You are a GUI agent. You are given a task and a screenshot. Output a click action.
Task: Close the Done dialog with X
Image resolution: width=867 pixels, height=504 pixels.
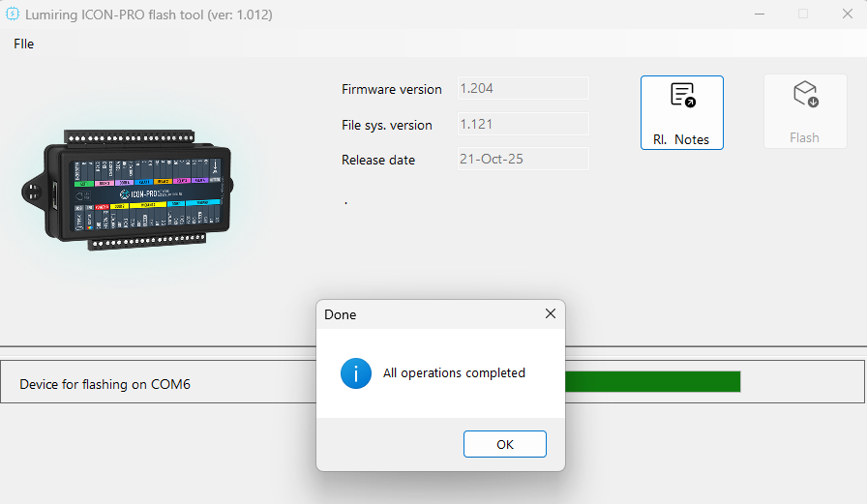[550, 314]
